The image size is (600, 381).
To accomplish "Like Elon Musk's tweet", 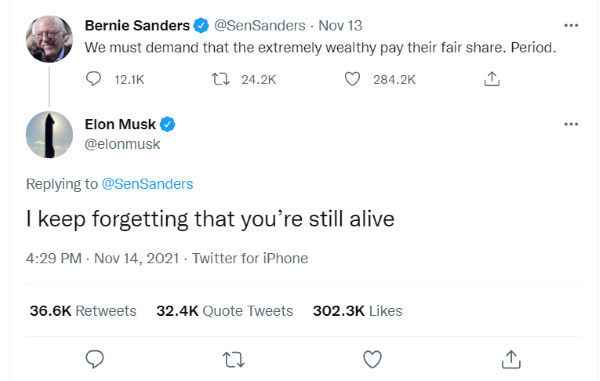I will pos(372,359).
